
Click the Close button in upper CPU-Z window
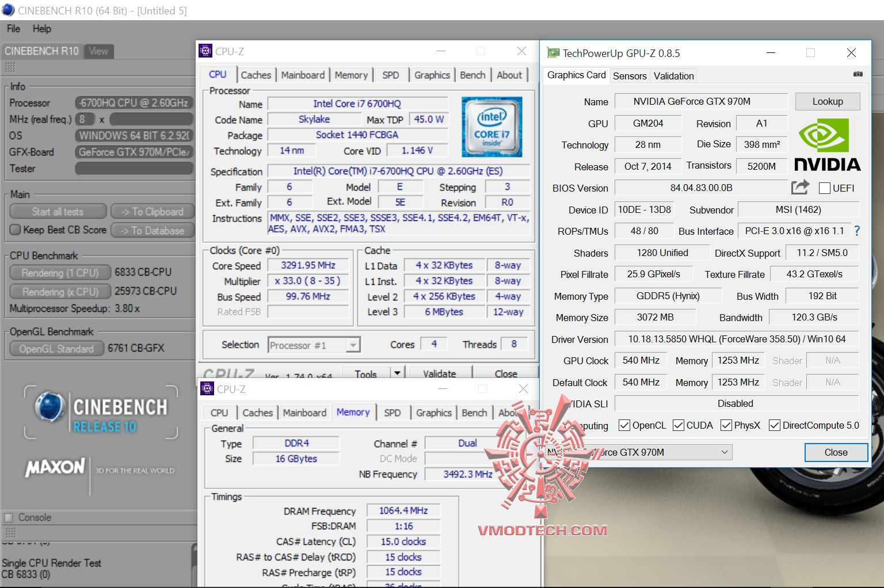(506, 373)
